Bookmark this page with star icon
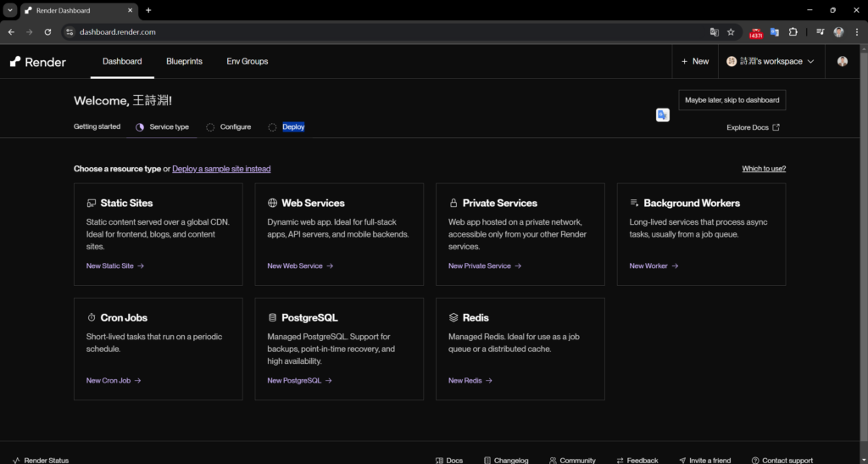The image size is (868, 464). pos(731,32)
